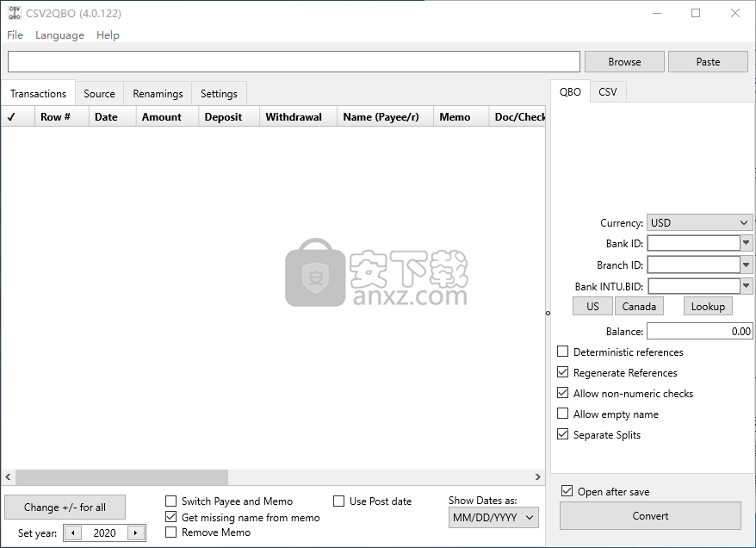Click the Canada button

coord(639,307)
